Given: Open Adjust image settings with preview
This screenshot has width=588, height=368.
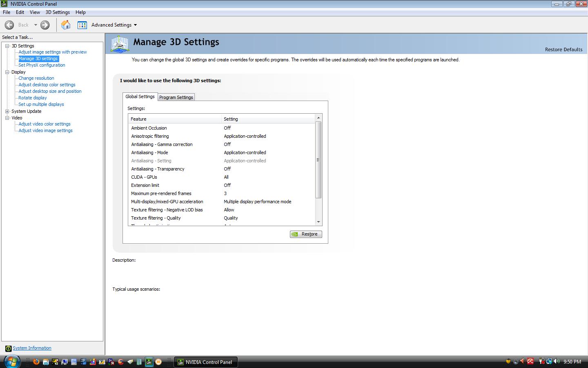Looking at the screenshot, I should pos(53,52).
